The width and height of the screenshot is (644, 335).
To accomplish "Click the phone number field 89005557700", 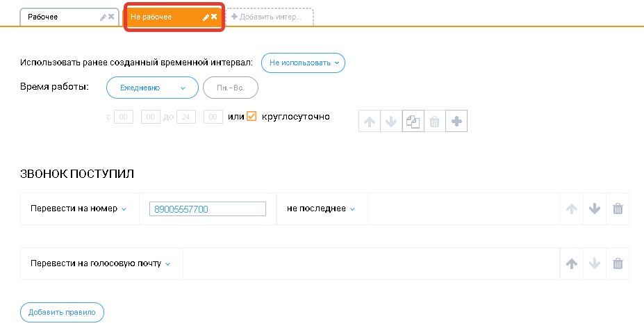I will [207, 209].
